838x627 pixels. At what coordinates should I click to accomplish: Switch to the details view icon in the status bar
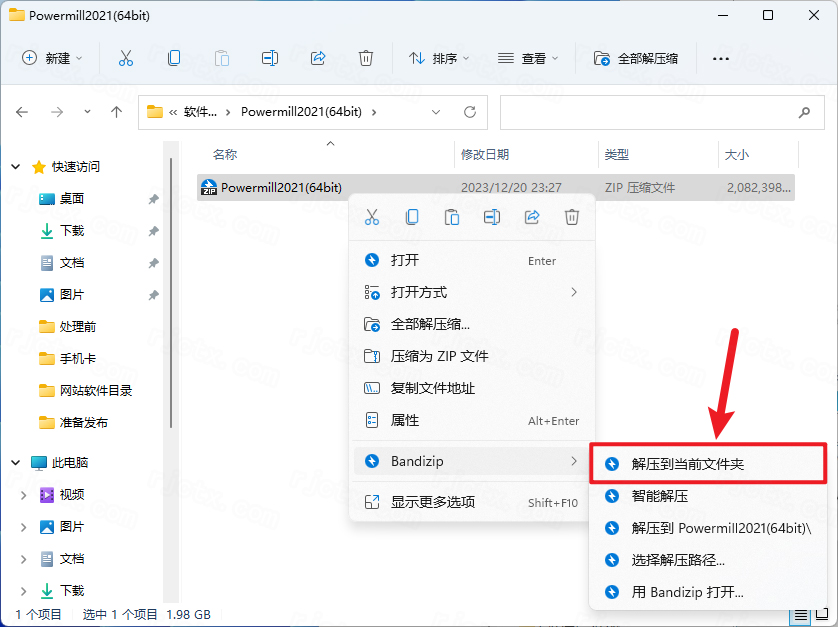click(x=801, y=615)
